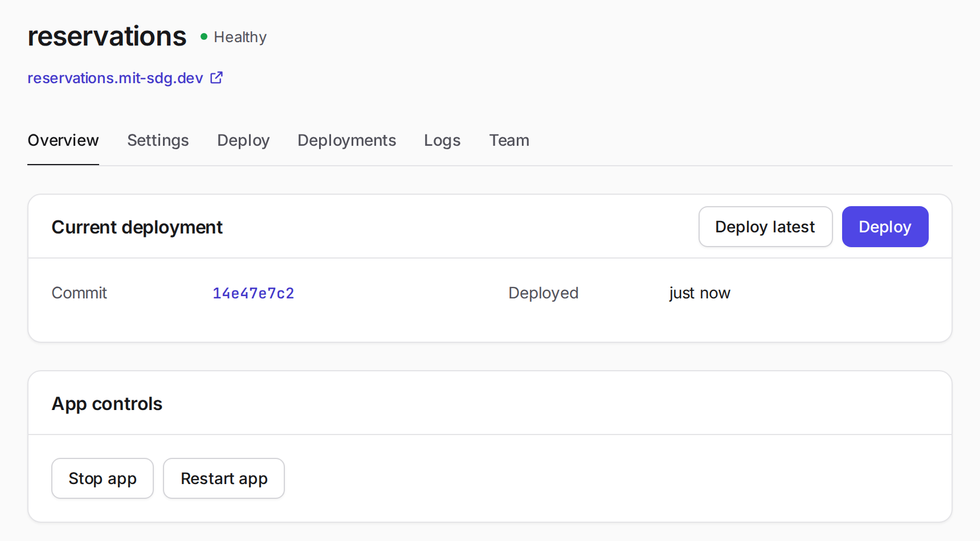Click the Deployed label

[x=543, y=293]
